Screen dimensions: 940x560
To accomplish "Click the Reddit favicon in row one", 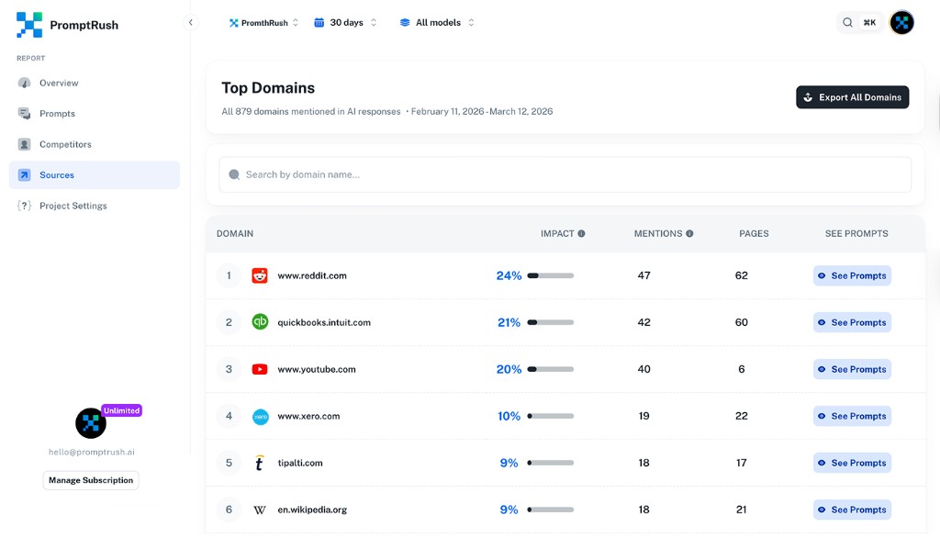I will 260,275.
